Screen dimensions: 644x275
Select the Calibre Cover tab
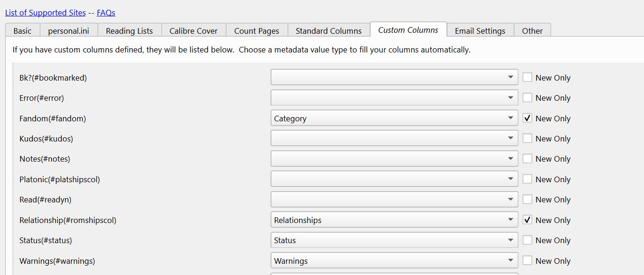point(194,31)
